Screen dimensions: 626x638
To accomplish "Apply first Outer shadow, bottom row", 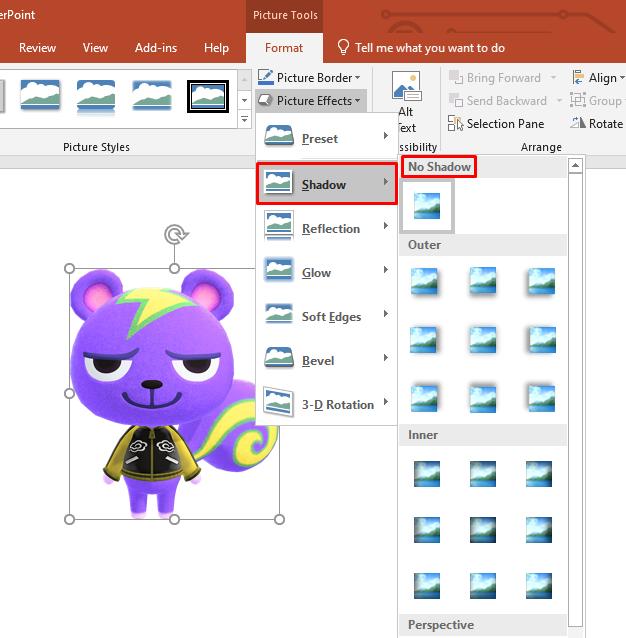I will (x=425, y=398).
